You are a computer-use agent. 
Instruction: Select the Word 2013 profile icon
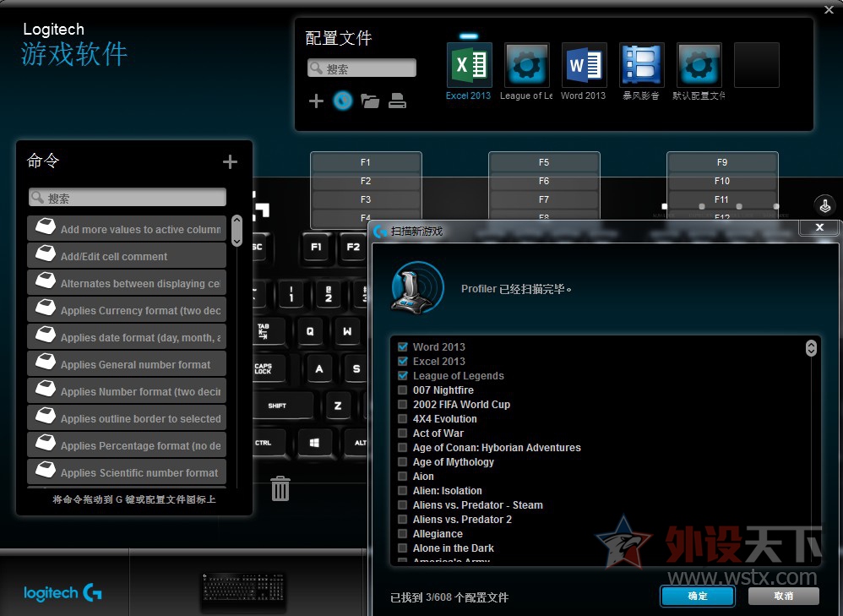tap(585, 64)
